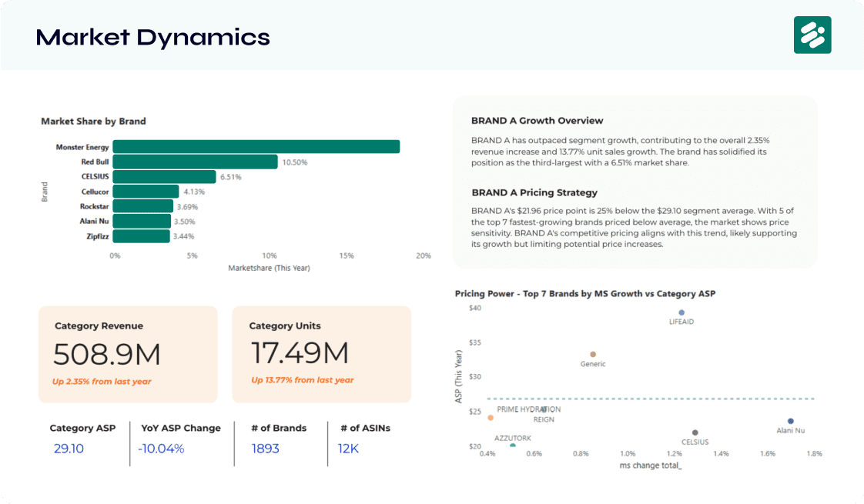Viewport: 864px width, 504px height.
Task: Click the YoY ASP Change -10.04% value
Action: [x=161, y=449]
